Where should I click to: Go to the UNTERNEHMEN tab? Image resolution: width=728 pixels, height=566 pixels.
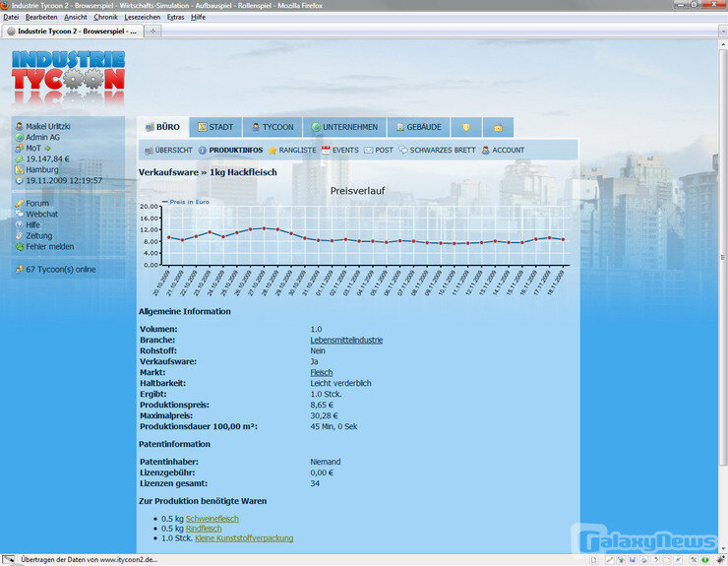[x=344, y=127]
